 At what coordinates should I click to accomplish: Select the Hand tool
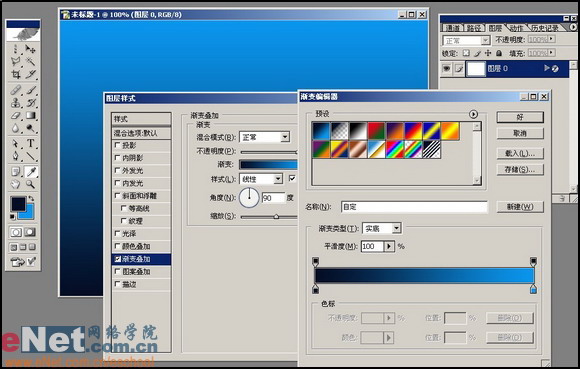point(16,184)
